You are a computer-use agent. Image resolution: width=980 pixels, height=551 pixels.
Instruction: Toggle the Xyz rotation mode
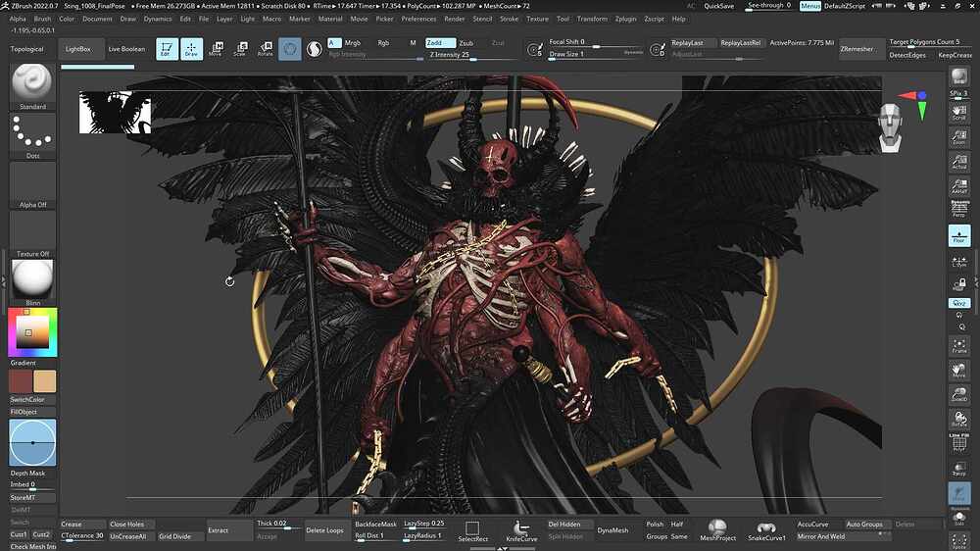coord(958,303)
